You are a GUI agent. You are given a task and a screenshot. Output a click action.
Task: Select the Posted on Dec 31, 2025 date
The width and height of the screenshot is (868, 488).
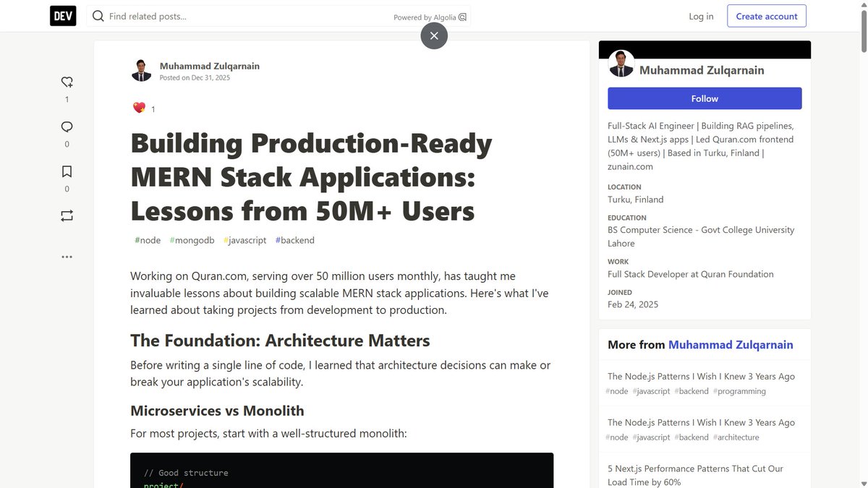click(195, 77)
